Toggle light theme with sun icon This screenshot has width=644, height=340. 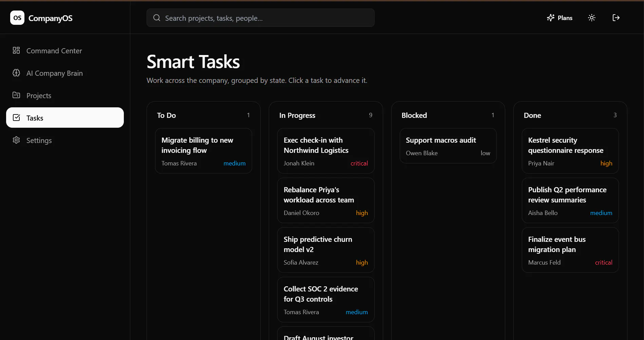592,18
